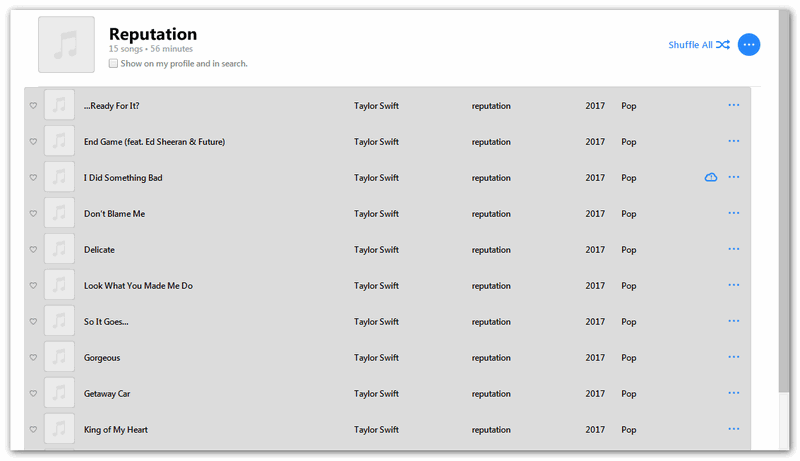Viewport: 800px width, 461px height.
Task: Love the song ...Ready For It? with heart icon
Action: (33, 106)
